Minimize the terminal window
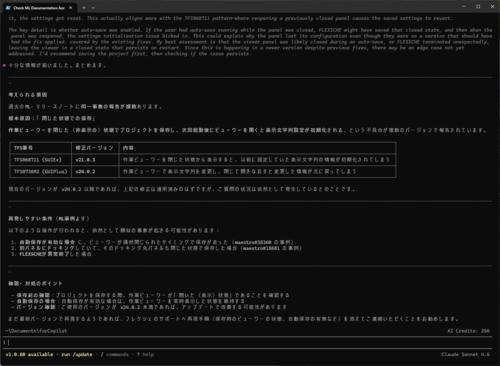500x366 pixels. [464, 7]
